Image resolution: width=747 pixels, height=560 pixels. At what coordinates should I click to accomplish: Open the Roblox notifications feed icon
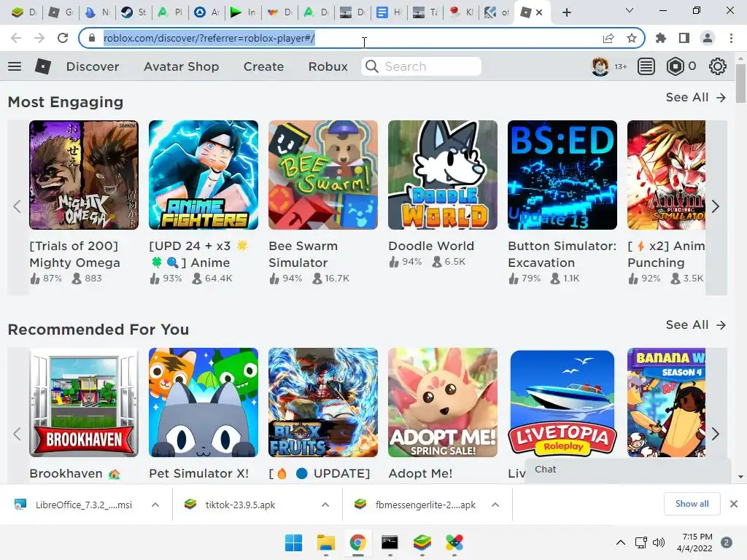click(646, 66)
